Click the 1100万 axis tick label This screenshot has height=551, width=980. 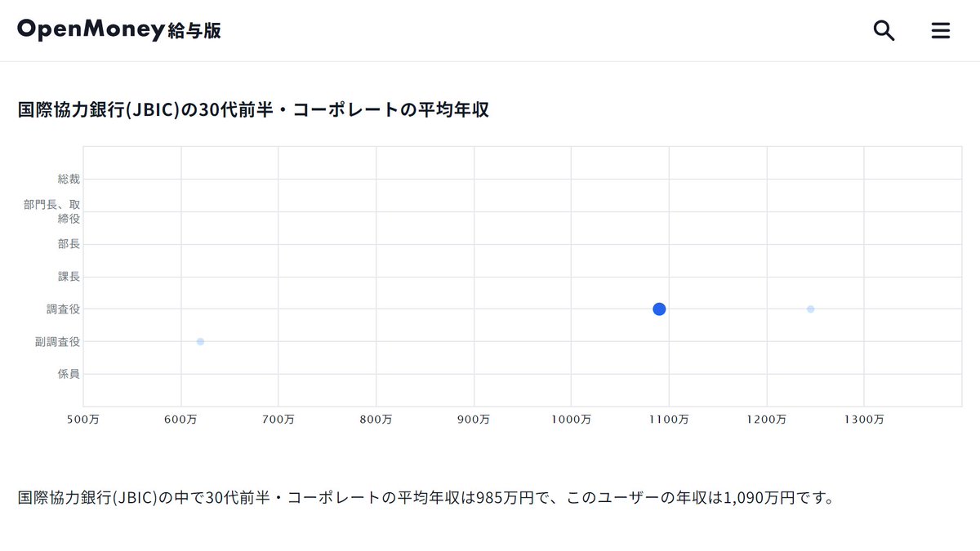[x=669, y=420]
